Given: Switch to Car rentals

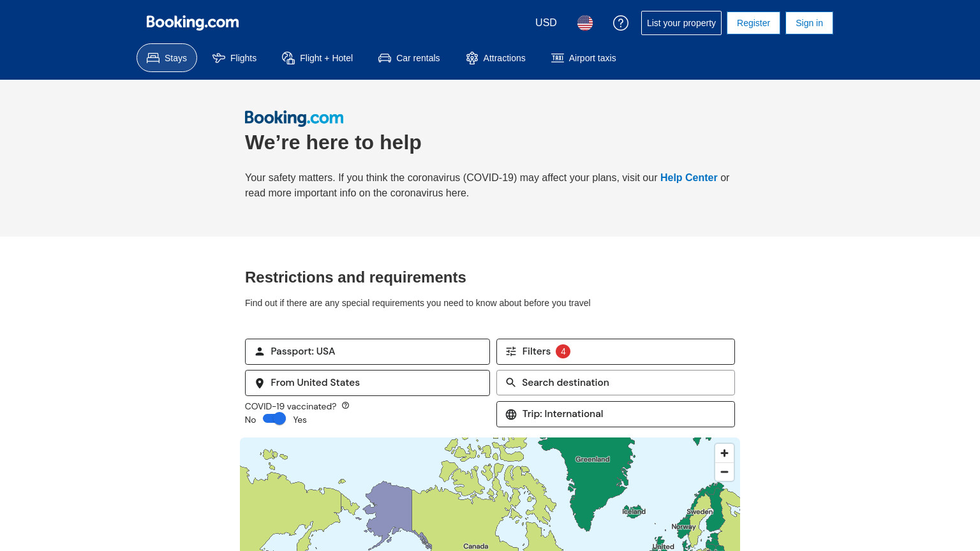Looking at the screenshot, I should coord(409,58).
